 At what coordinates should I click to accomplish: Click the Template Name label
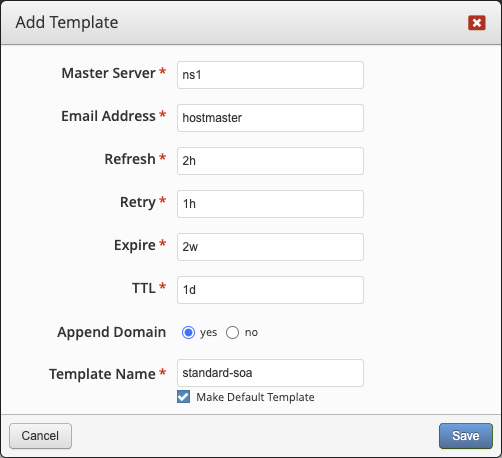(x=102, y=374)
